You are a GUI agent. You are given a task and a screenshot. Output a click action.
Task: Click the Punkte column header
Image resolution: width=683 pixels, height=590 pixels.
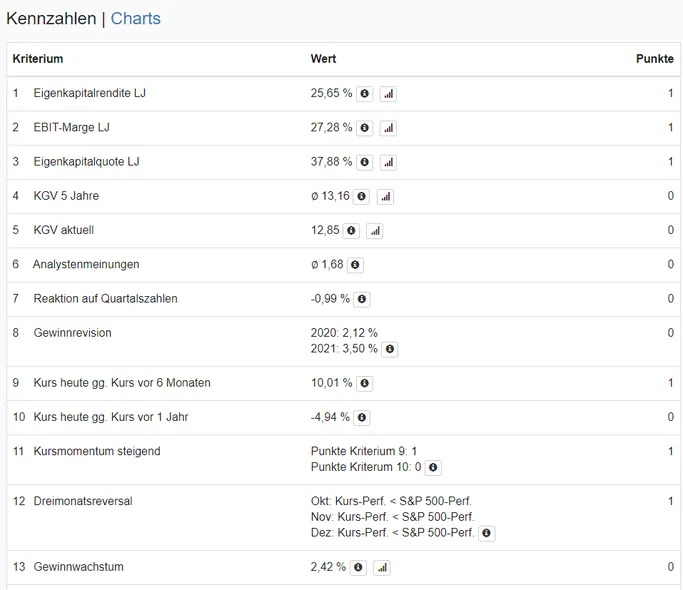655,59
